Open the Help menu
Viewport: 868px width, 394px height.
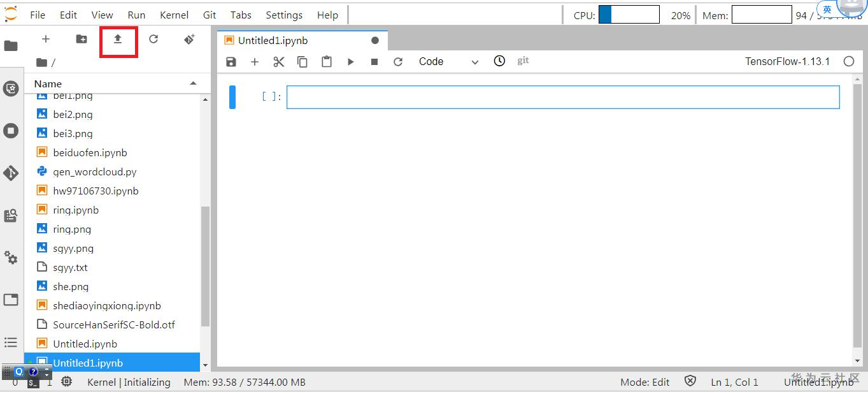click(327, 15)
